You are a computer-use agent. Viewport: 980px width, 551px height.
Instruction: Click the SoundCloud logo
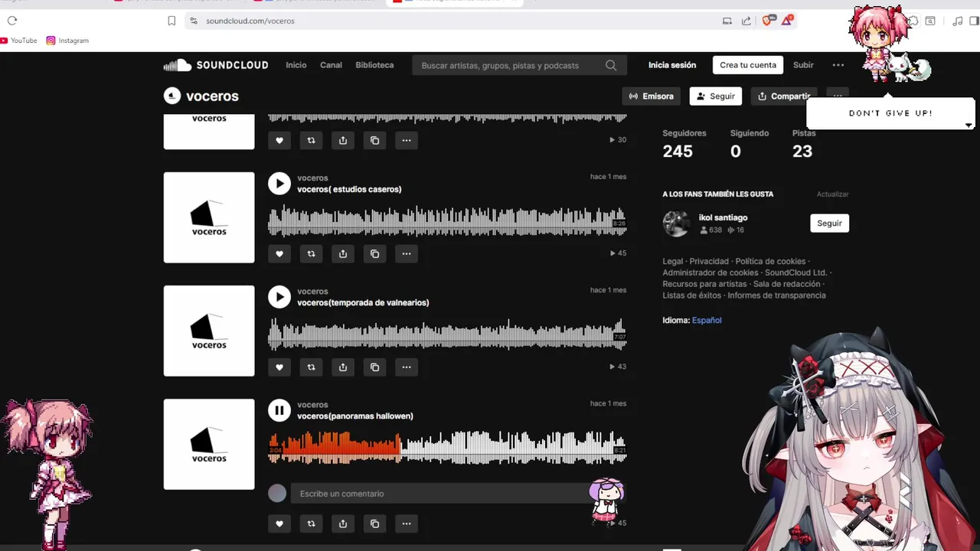(216, 65)
